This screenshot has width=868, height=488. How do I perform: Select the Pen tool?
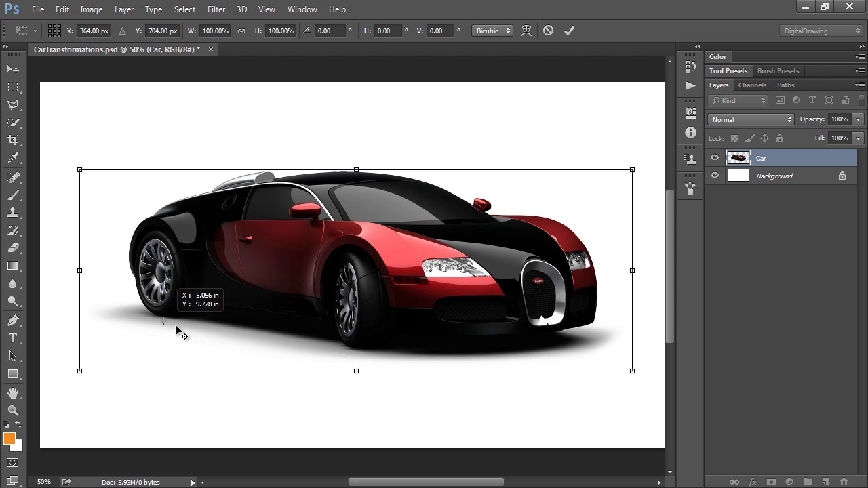pyautogui.click(x=13, y=321)
